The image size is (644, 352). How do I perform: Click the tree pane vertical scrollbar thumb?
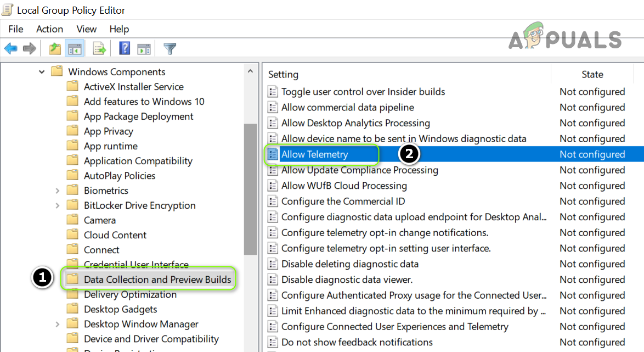(250, 189)
